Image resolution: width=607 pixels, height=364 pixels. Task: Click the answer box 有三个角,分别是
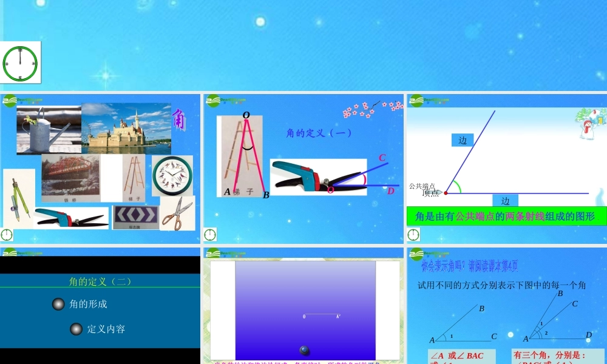point(557,356)
